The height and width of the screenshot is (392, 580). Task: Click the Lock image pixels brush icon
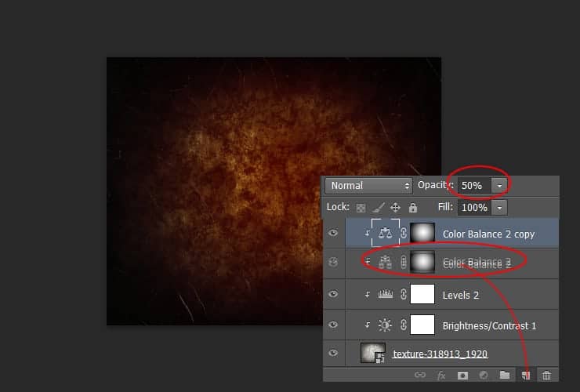click(378, 208)
